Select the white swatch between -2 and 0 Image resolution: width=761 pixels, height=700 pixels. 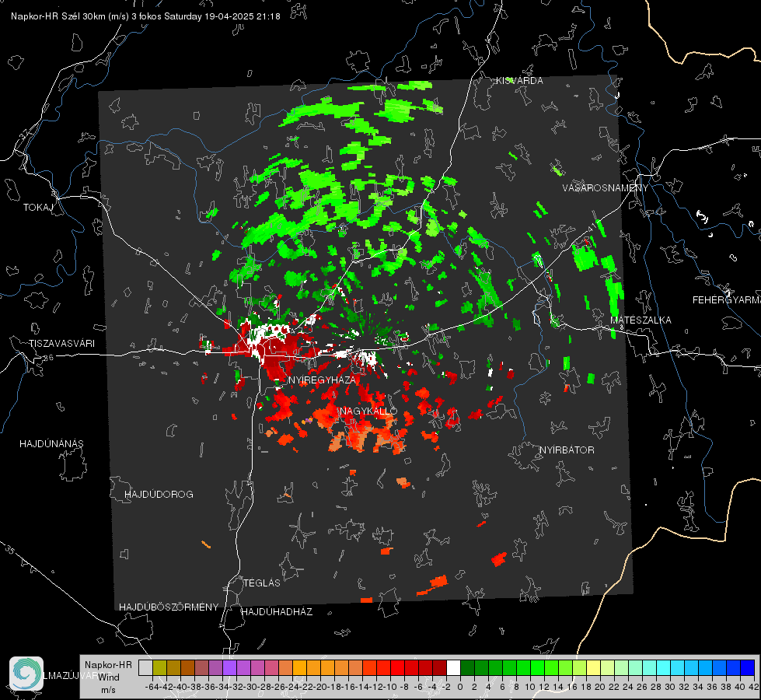[453, 667]
